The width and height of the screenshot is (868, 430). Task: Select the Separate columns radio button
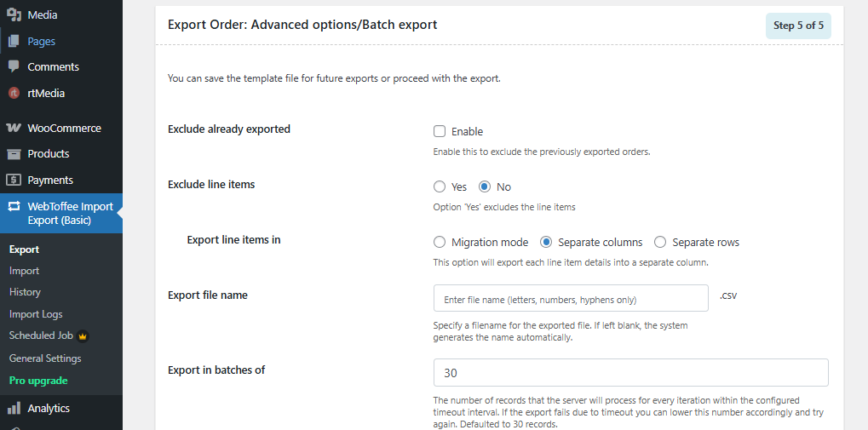coord(546,242)
